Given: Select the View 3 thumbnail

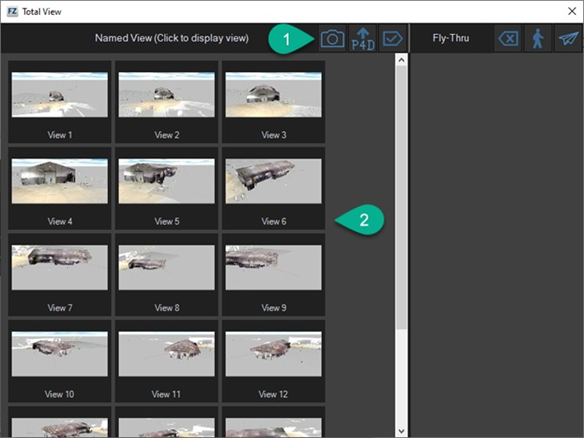Looking at the screenshot, I should coord(273,102).
